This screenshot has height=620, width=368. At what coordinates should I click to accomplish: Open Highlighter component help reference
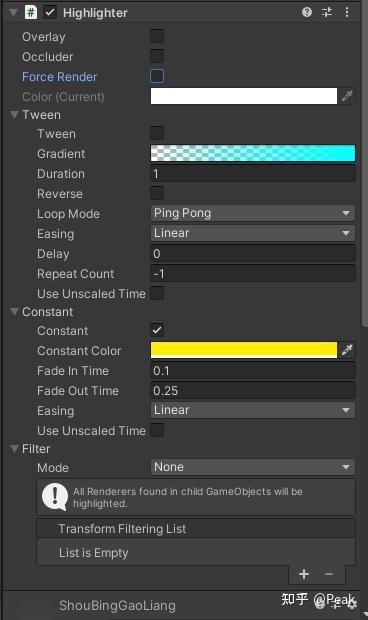(x=307, y=12)
